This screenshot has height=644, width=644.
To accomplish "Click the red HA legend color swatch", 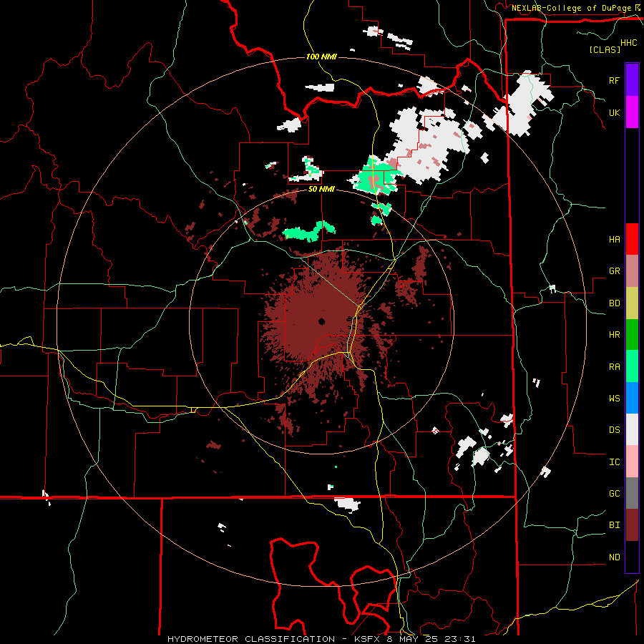I will click(x=632, y=239).
